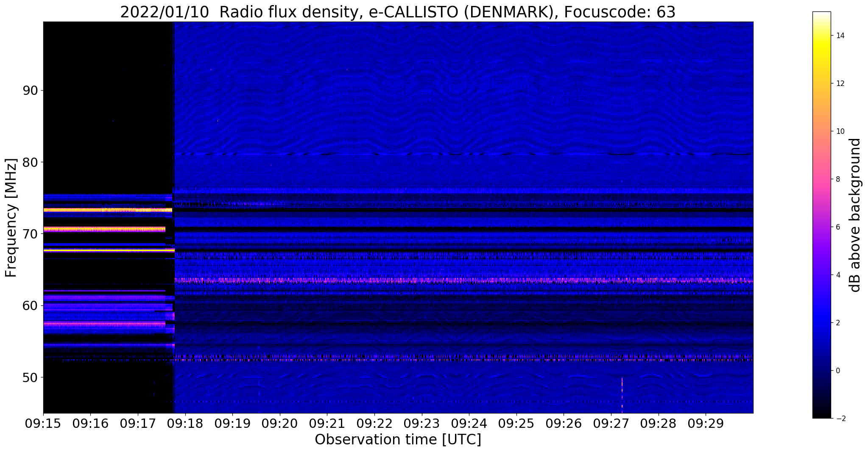868x452 pixels.
Task: Click the 90 MHz frequency tick label
Action: pos(30,91)
